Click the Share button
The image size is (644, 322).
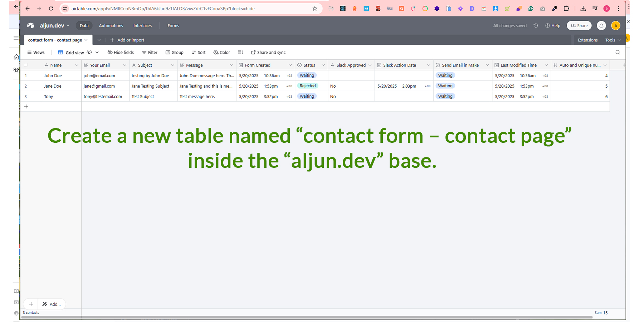click(579, 26)
